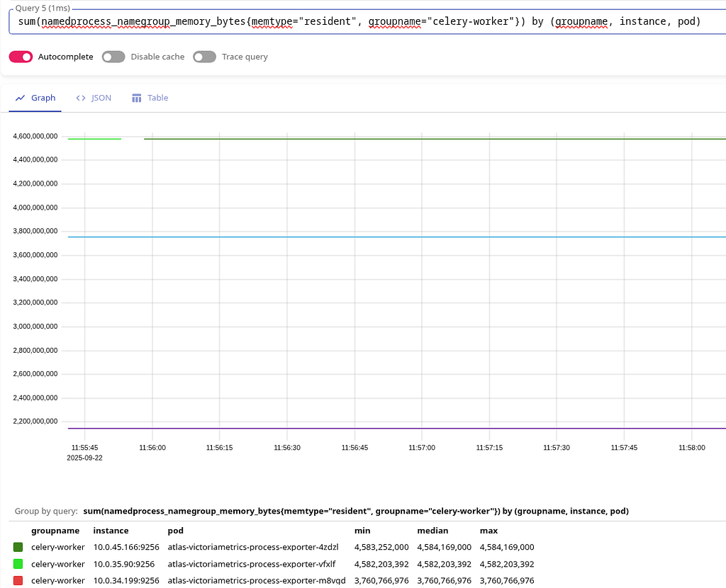Viewport: 726px width, 588px height.
Task: Click the 2,200,000,000 y-axis label
Action: pos(35,422)
